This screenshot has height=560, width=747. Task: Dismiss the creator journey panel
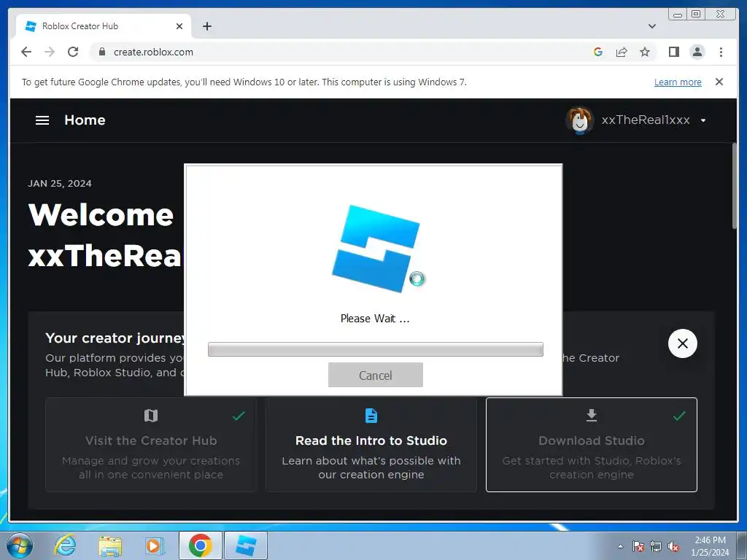pos(682,343)
